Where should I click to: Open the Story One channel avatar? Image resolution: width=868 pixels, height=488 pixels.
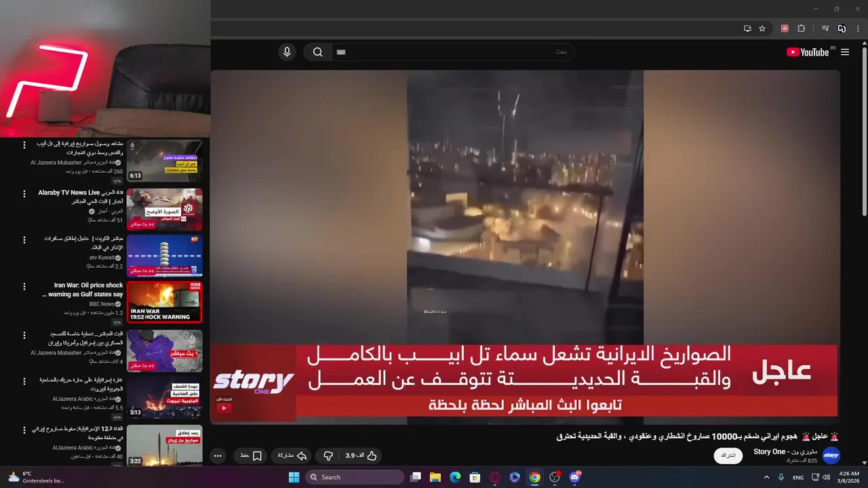[831, 455]
